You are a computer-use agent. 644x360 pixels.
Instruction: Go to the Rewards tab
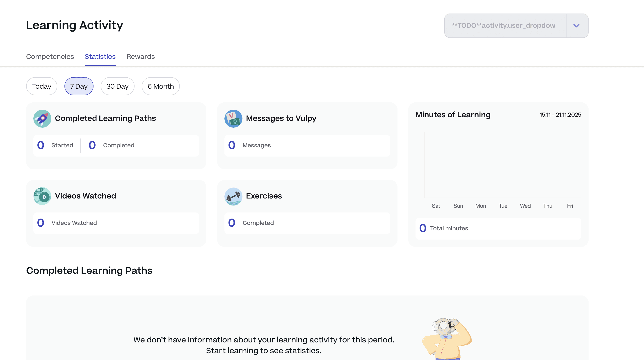click(x=141, y=57)
